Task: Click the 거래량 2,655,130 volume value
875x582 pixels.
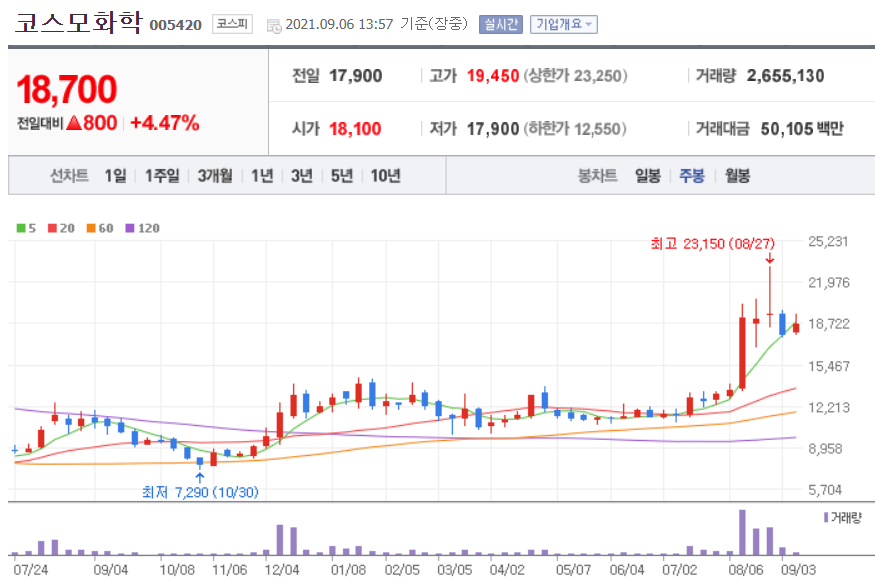Action: tap(785, 75)
